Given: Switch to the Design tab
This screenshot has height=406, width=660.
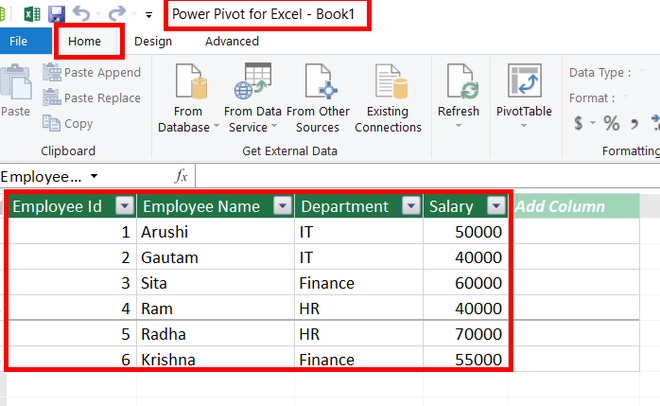Looking at the screenshot, I should 153,41.
